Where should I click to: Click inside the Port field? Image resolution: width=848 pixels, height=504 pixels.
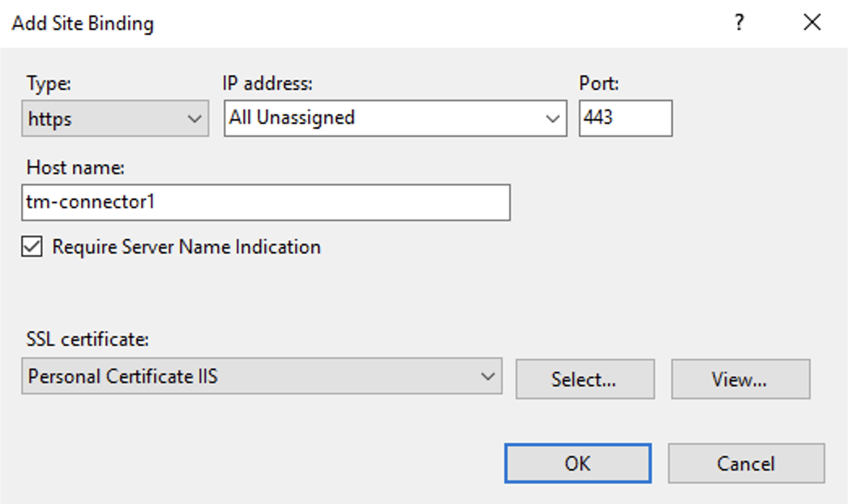624,118
